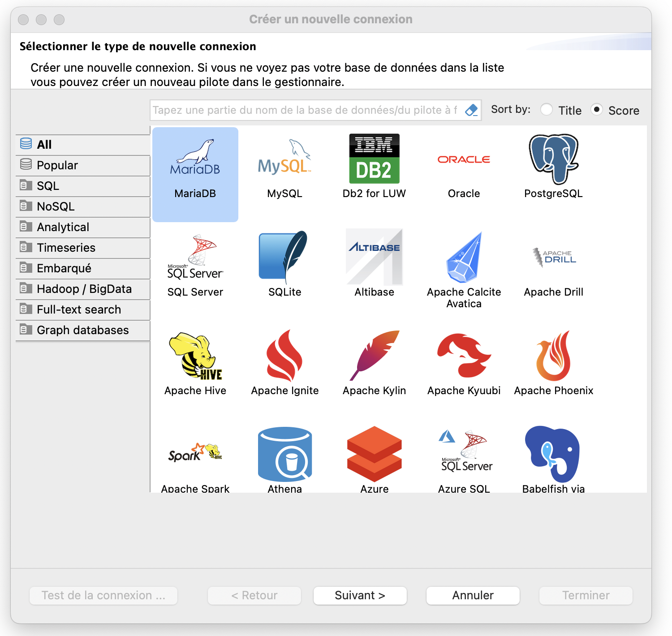
Task: Select the PostgreSQL elephant icon
Action: (x=553, y=159)
